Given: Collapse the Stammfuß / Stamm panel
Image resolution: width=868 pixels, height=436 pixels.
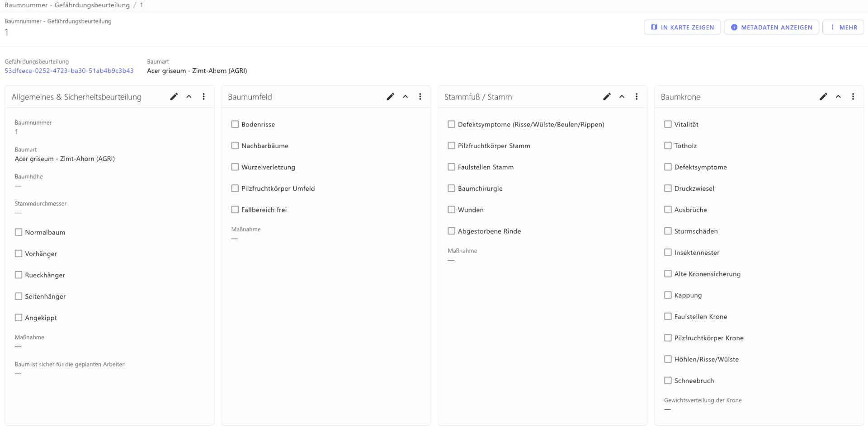Looking at the screenshot, I should 622,97.
